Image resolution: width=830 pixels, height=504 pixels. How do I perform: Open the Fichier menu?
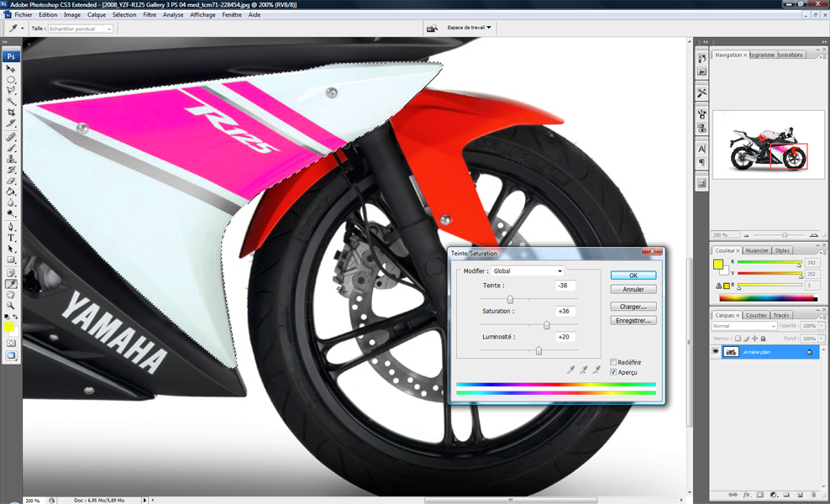tap(24, 15)
